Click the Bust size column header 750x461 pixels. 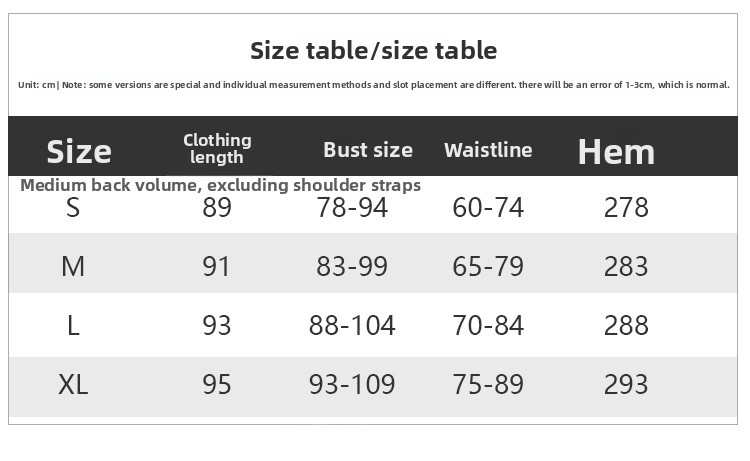[368, 150]
